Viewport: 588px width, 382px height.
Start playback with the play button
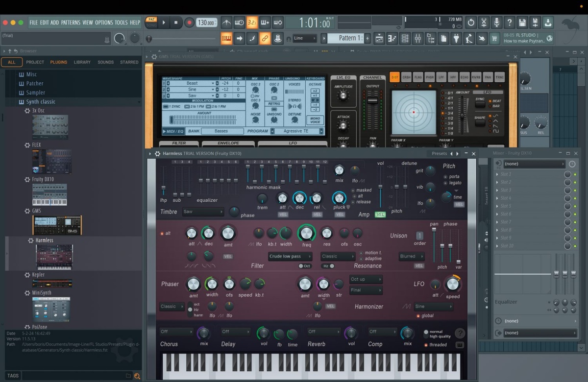pyautogui.click(x=164, y=23)
